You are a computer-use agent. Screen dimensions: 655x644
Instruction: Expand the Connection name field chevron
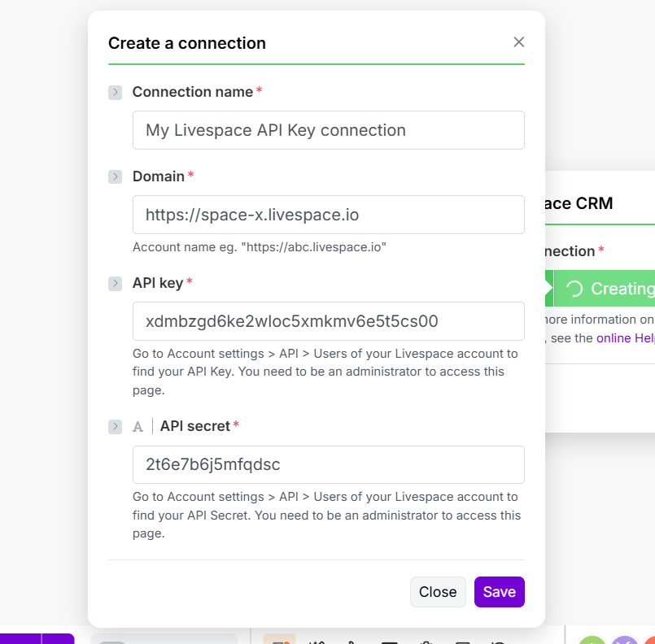115,93
